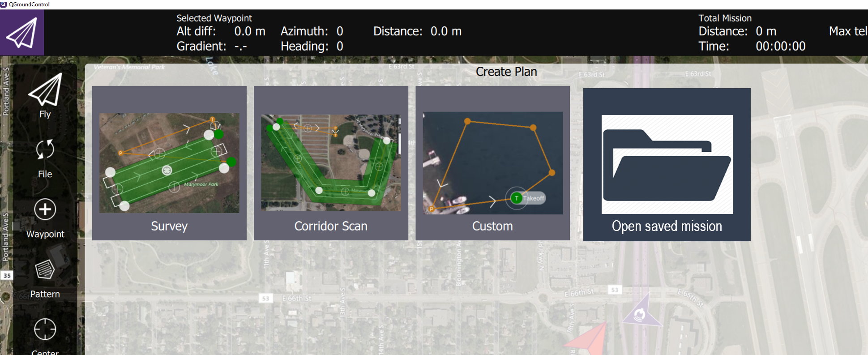Click the Heading value

[x=340, y=46]
